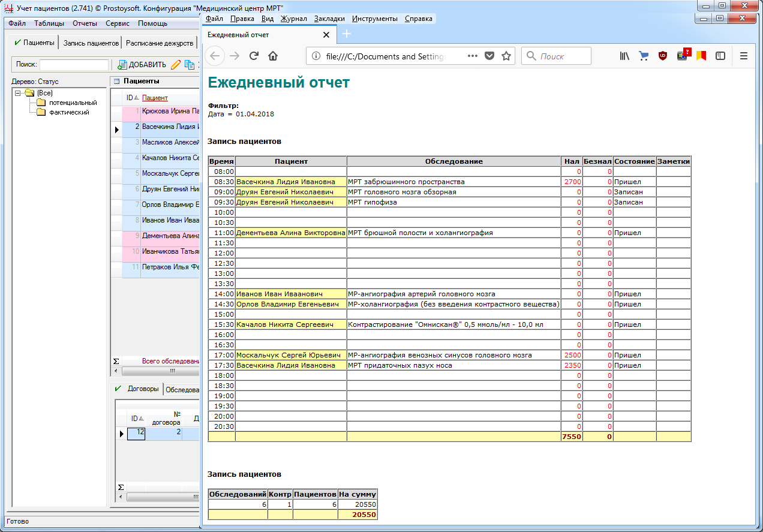Image resolution: width=763 pixels, height=532 pixels.
Task: Sort by Пациент column header
Action: pyautogui.click(x=155, y=98)
